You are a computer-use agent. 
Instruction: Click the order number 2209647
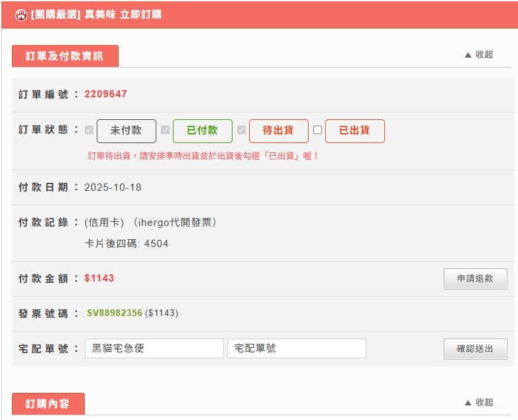105,94
